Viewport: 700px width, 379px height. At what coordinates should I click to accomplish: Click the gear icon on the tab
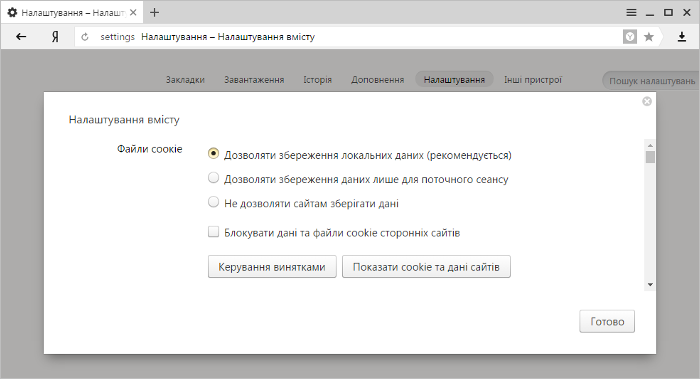(x=12, y=12)
